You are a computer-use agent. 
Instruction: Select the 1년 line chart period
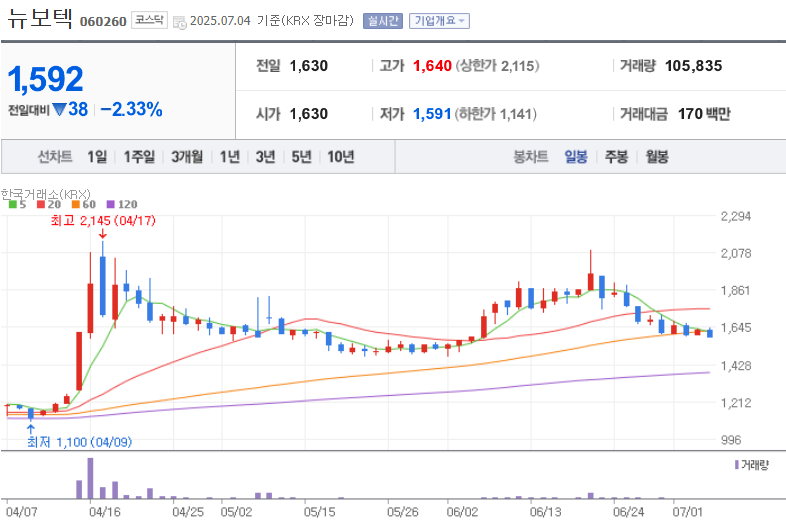pos(230,157)
